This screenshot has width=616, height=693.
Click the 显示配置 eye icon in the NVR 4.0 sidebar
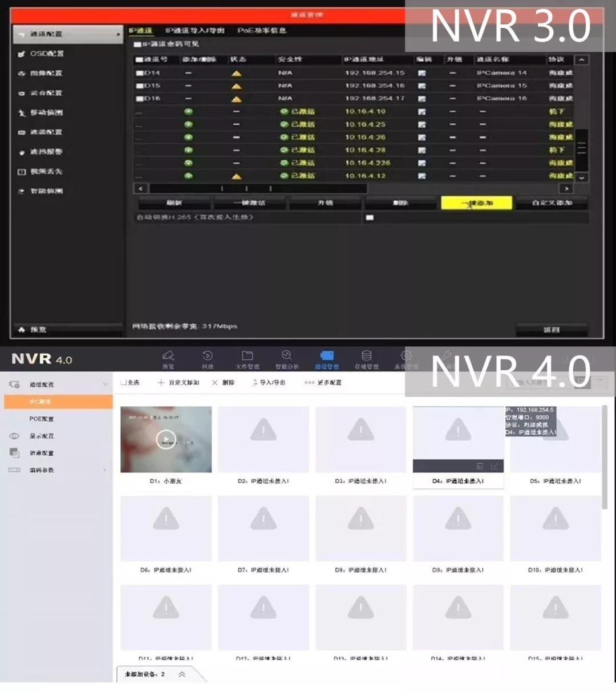[14, 436]
